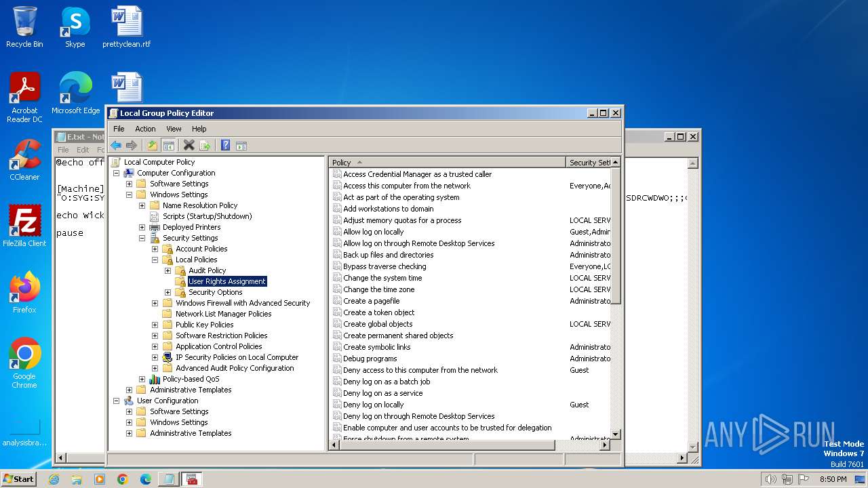Viewport: 868px width, 488px height.
Task: Select FileZilla Client desktop icon
Action: click(24, 226)
